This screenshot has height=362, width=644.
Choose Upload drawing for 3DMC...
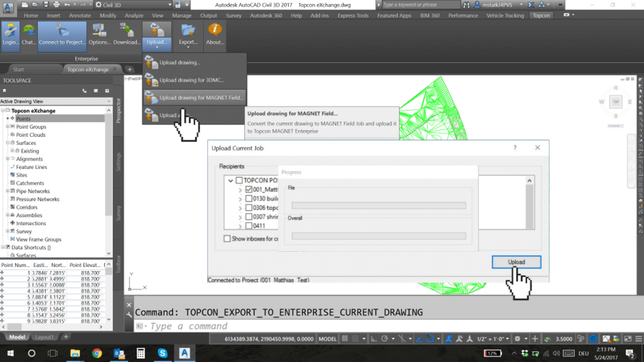point(195,80)
